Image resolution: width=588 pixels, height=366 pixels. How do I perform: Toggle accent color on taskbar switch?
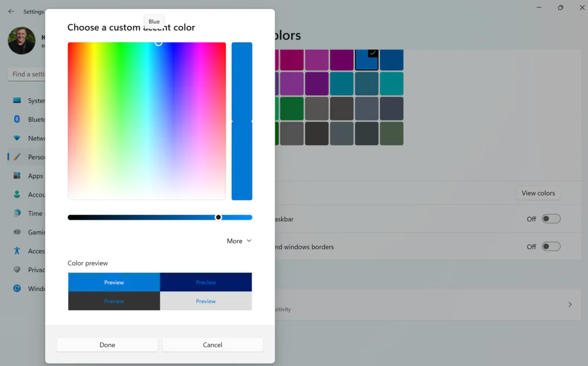click(550, 219)
